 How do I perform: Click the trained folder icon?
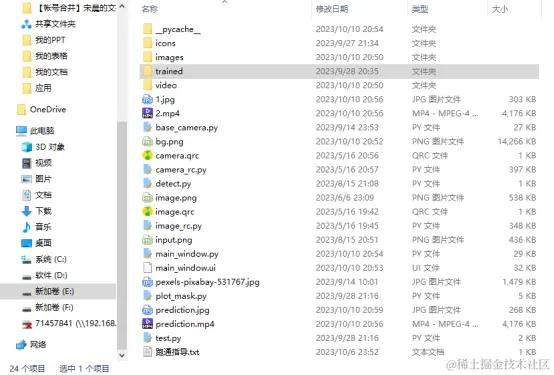147,71
